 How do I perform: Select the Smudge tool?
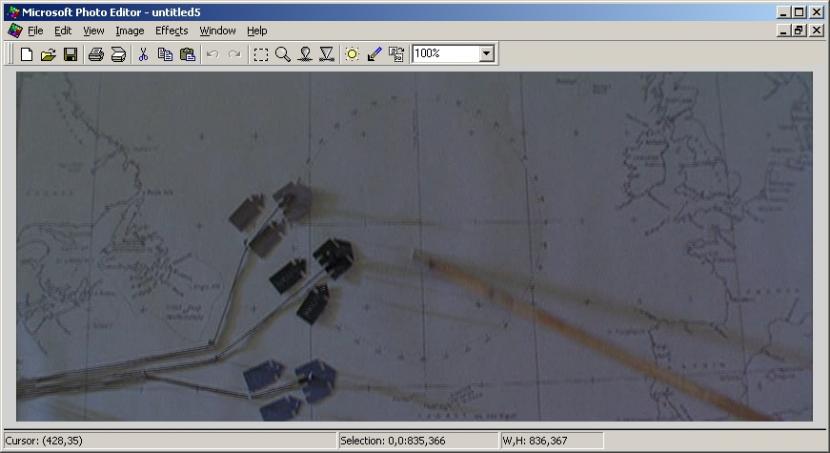point(305,54)
